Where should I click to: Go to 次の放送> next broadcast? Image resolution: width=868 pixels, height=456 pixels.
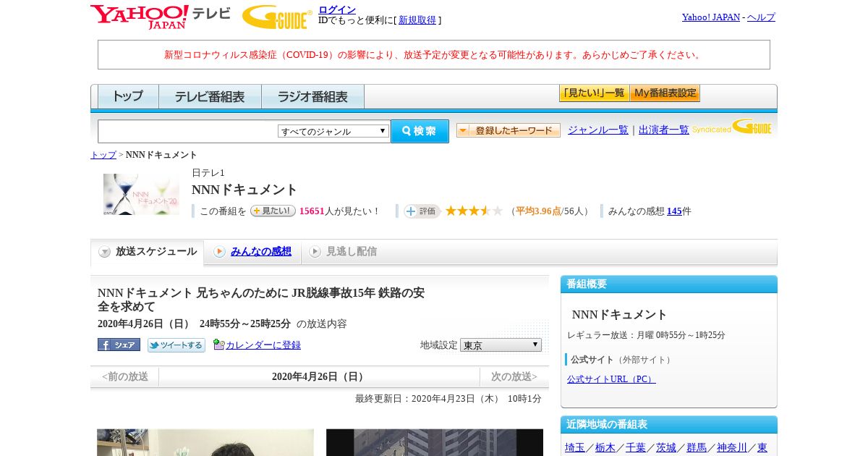514,376
